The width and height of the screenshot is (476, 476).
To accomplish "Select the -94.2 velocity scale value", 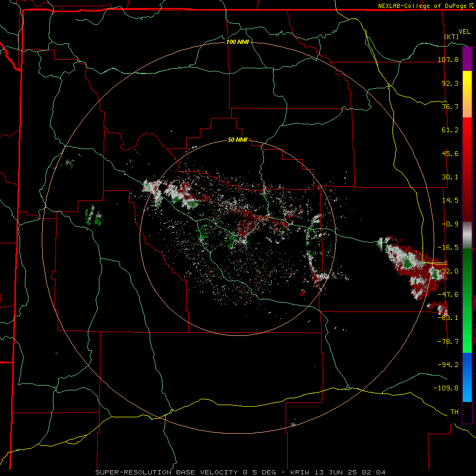I will 448,365.
